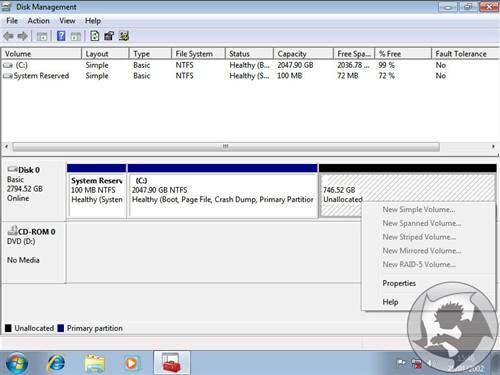Click the show/hide console tree icon
Screen dimensions: 500x375
coord(42,36)
